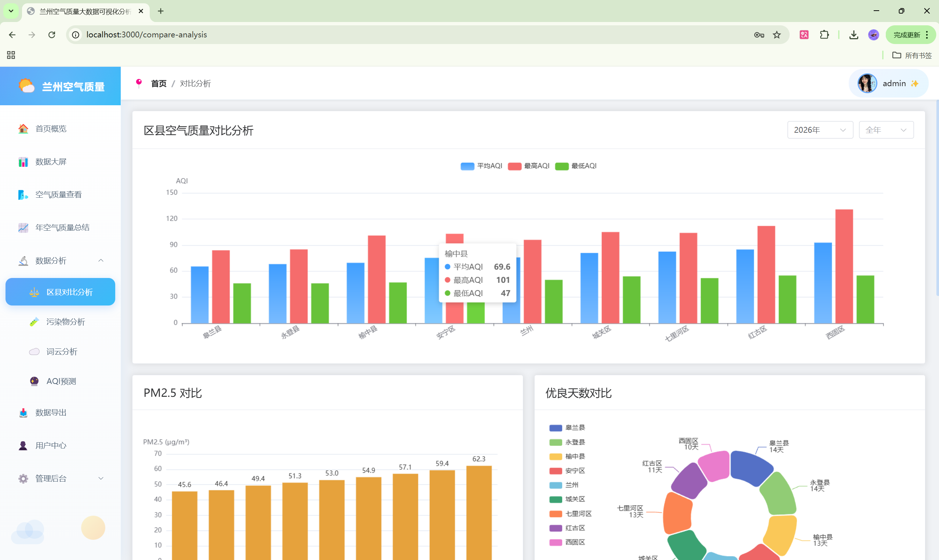Toggle the 平均AQI legend series

pyautogui.click(x=481, y=166)
